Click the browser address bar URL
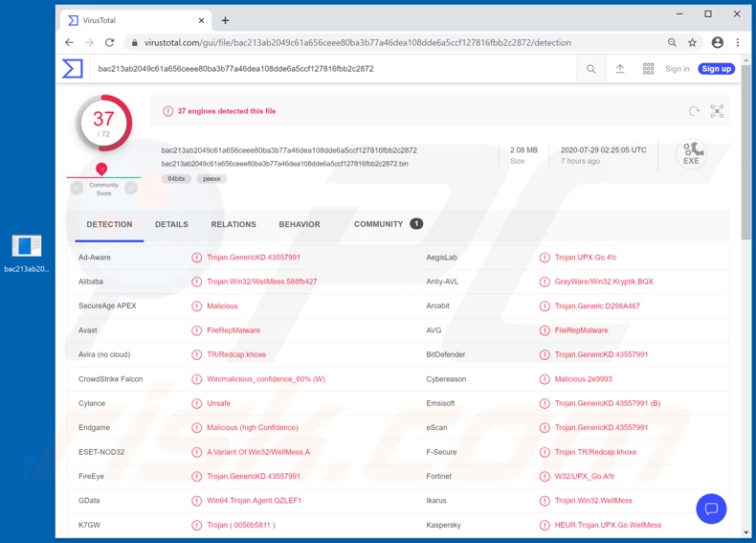This screenshot has height=543, width=756. [x=357, y=42]
